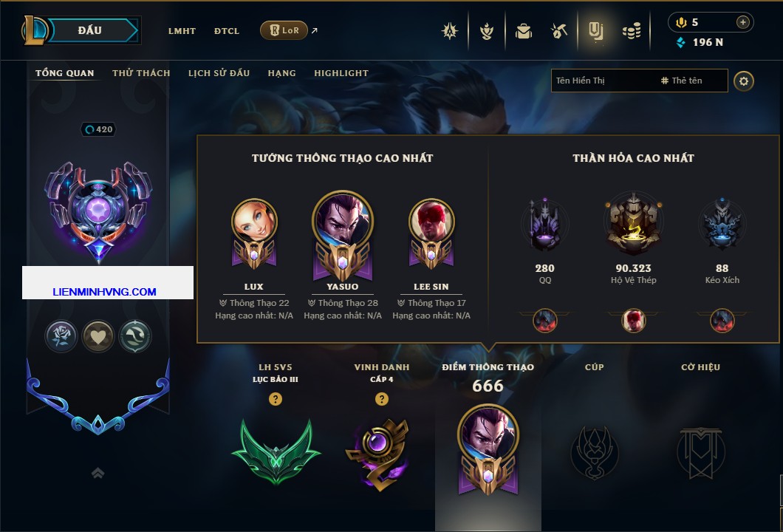Click the plus icon to buy RP
783x532 pixels.
point(742,22)
